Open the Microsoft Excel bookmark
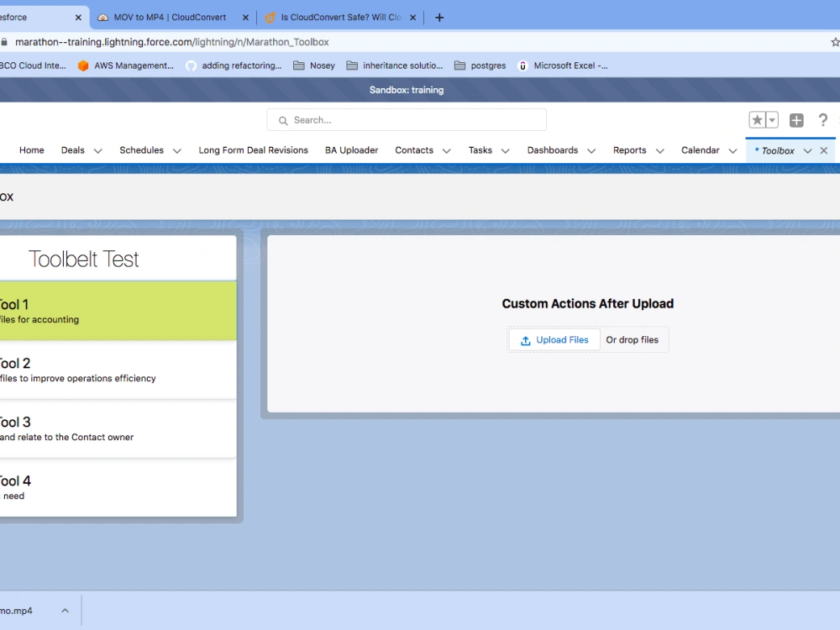Screen dimensions: 840x630 click(x=563, y=66)
